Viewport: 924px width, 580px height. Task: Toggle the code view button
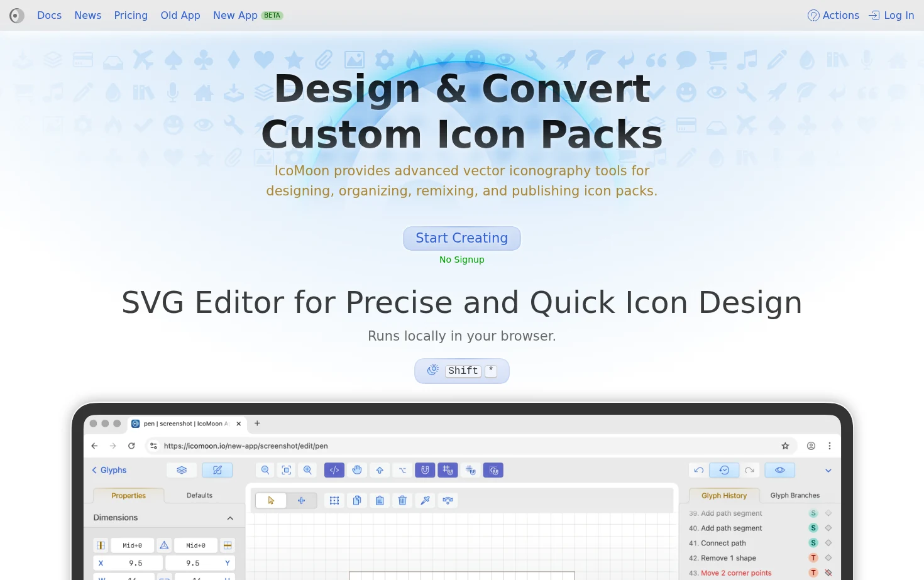334,470
